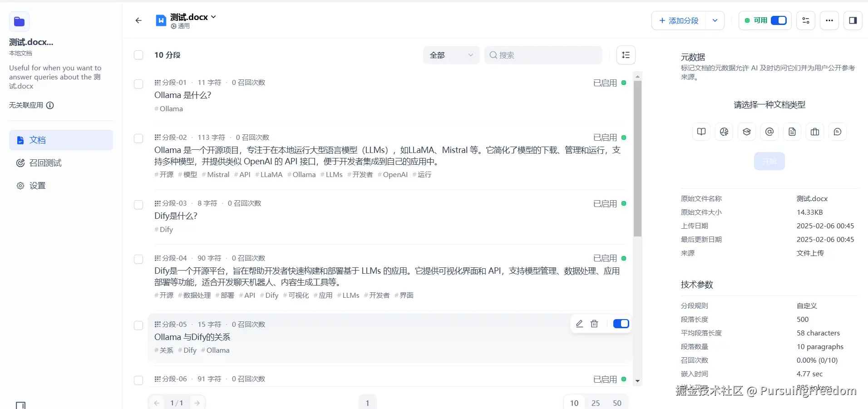Show 10 items per page

(x=574, y=403)
